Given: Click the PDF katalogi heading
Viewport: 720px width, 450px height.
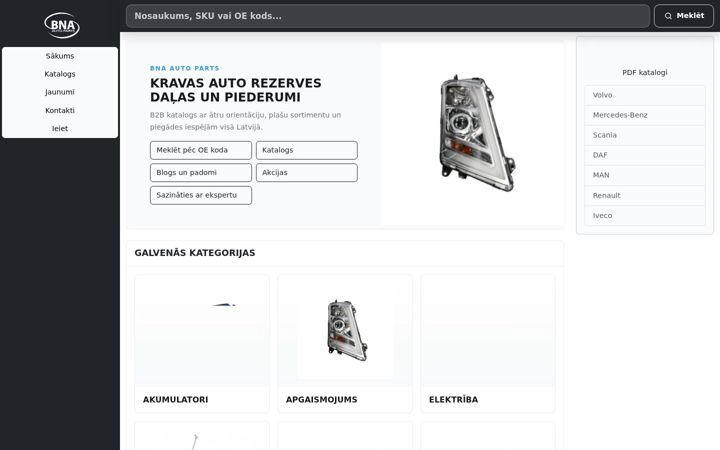Looking at the screenshot, I should pyautogui.click(x=645, y=73).
